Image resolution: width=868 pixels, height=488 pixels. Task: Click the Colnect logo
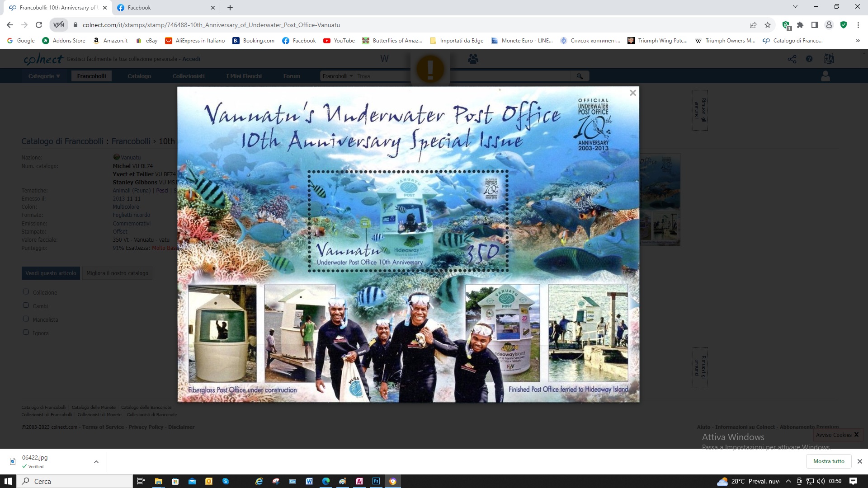(x=43, y=59)
